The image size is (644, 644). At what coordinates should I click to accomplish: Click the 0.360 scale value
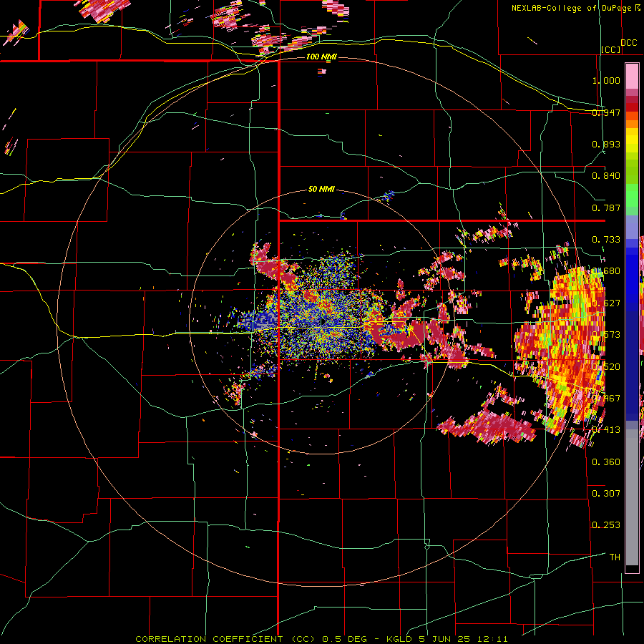606,462
